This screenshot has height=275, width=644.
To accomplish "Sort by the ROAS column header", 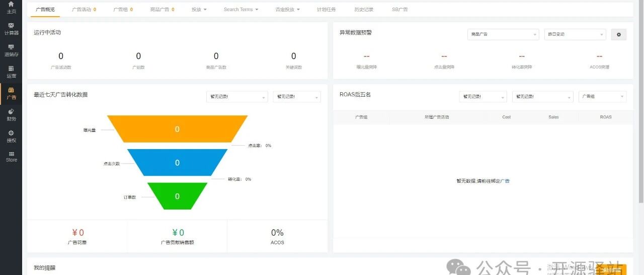I will click(x=606, y=117).
